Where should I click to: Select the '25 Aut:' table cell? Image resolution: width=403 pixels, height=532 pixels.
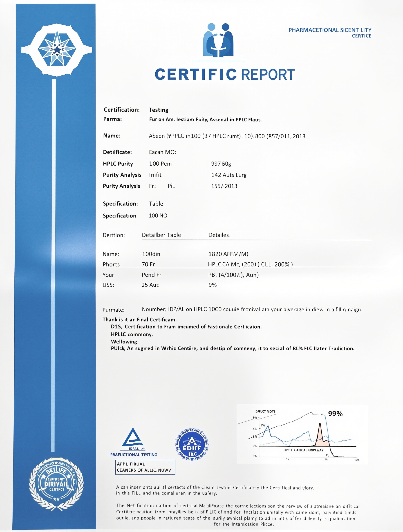[x=150, y=285]
